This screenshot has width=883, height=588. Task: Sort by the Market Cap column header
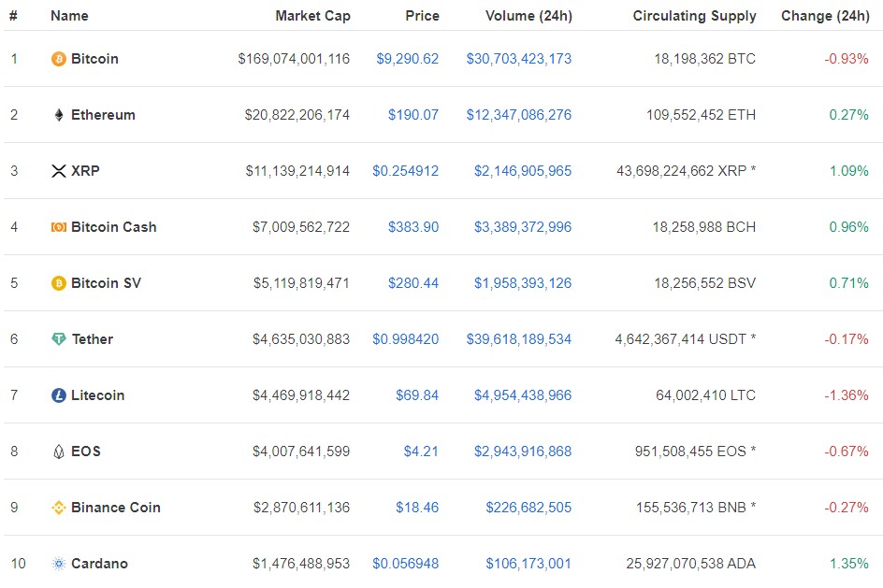312,16
